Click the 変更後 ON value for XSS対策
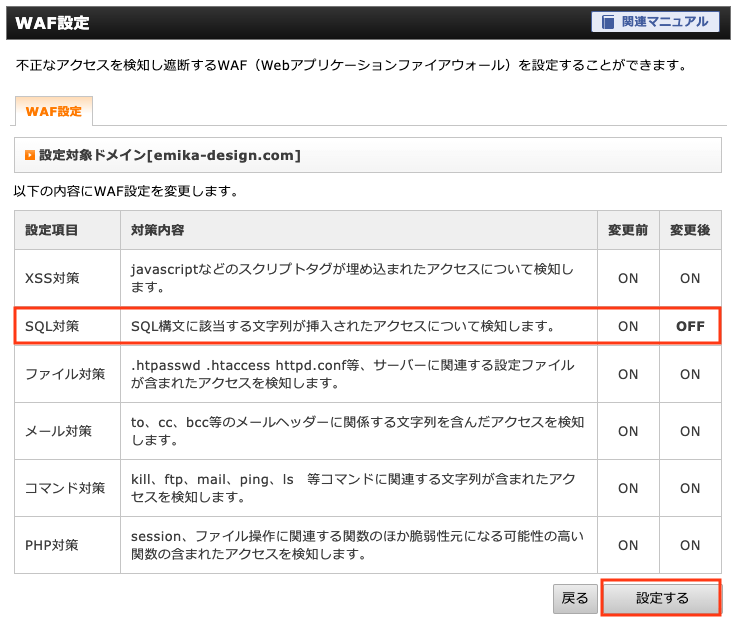Image resolution: width=739 pixels, height=623 pixels. 690,278
